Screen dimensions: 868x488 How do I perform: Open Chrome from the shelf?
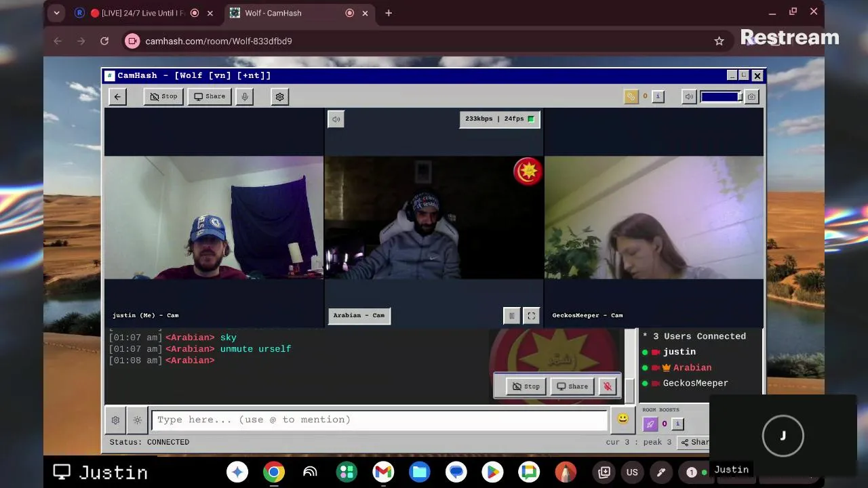pos(274,472)
